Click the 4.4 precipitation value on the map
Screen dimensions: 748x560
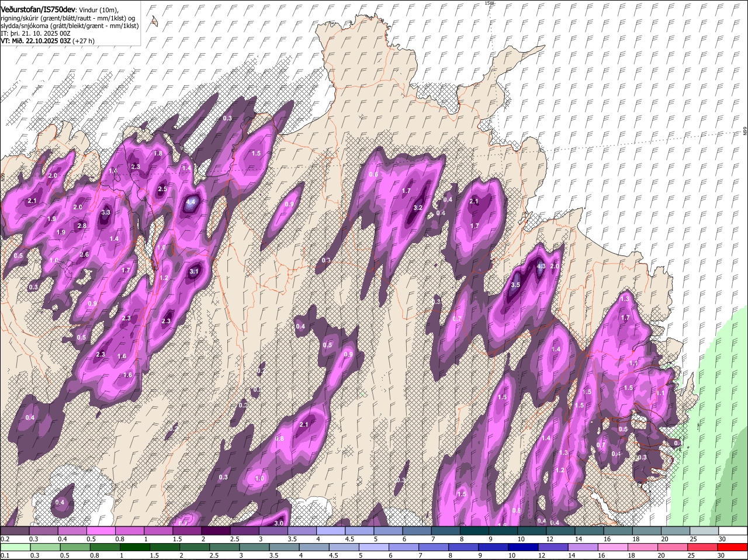[x=191, y=202]
